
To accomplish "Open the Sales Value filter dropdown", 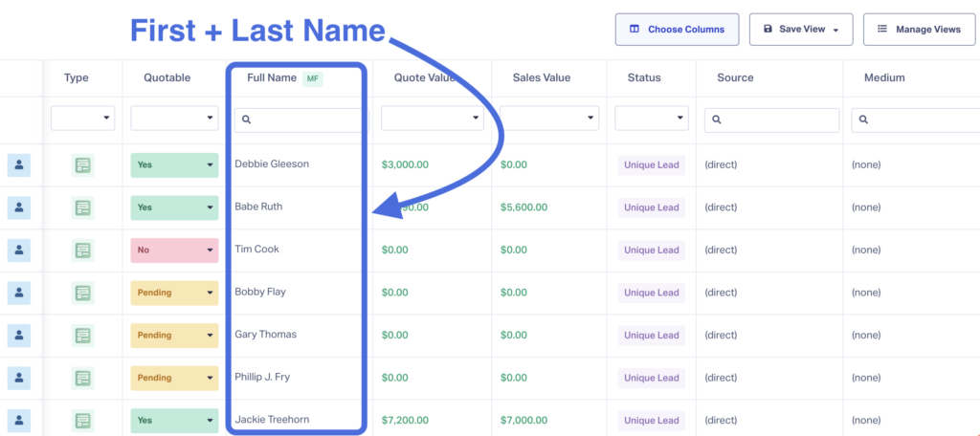I will click(x=549, y=118).
